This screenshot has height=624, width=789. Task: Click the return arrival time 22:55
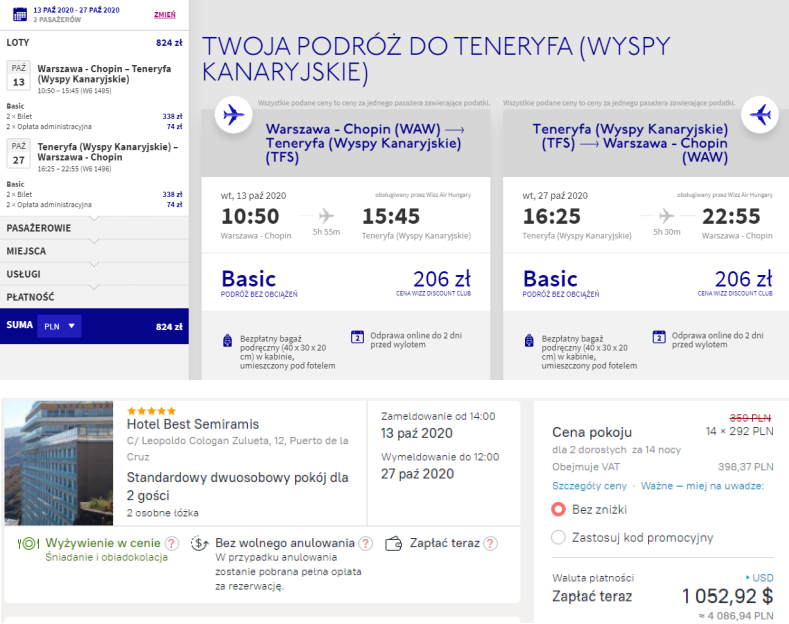point(731,216)
